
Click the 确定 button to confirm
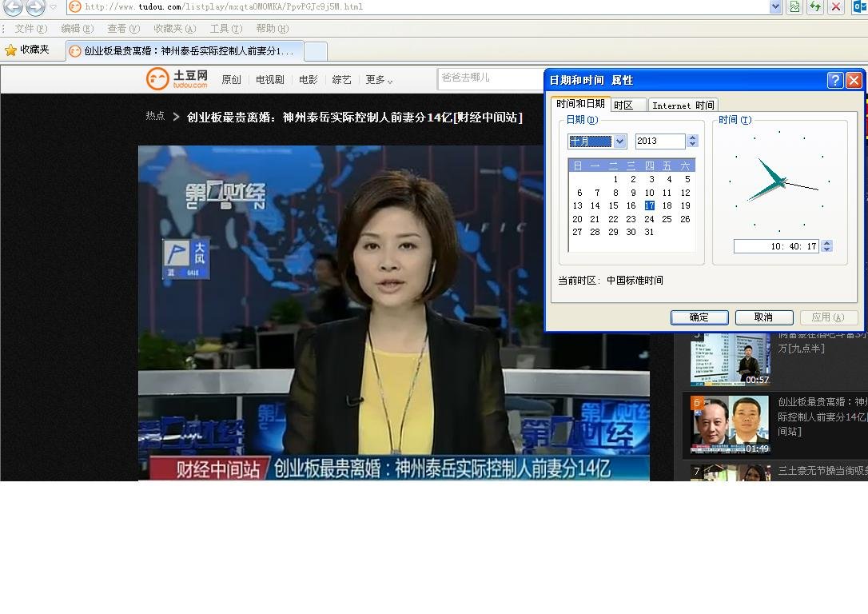click(699, 317)
